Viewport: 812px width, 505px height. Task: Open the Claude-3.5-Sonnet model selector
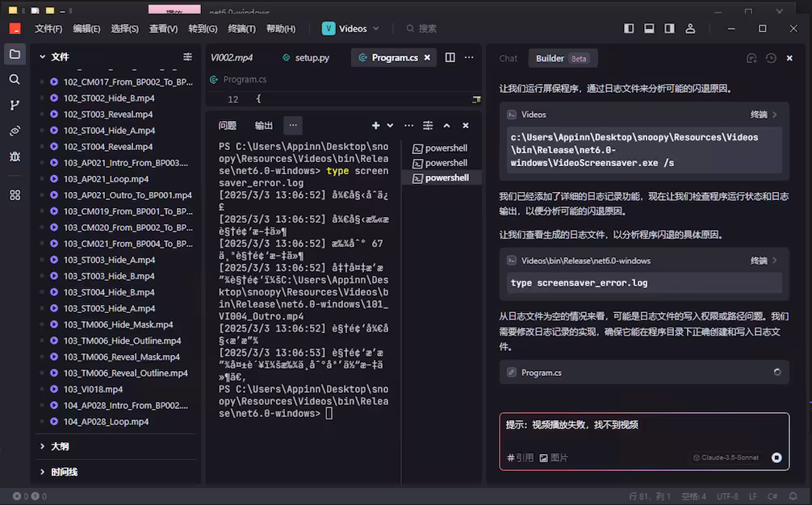pos(726,457)
